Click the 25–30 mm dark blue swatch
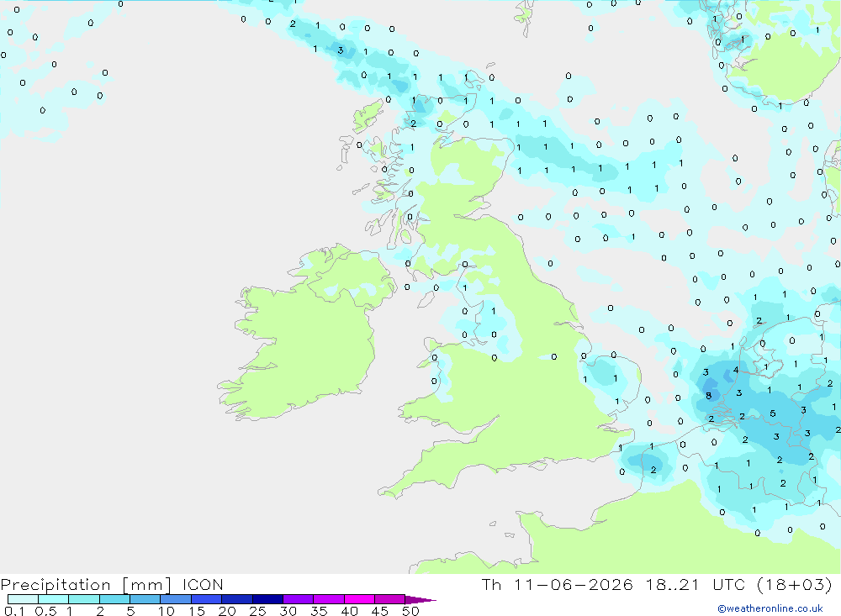 pos(267,599)
